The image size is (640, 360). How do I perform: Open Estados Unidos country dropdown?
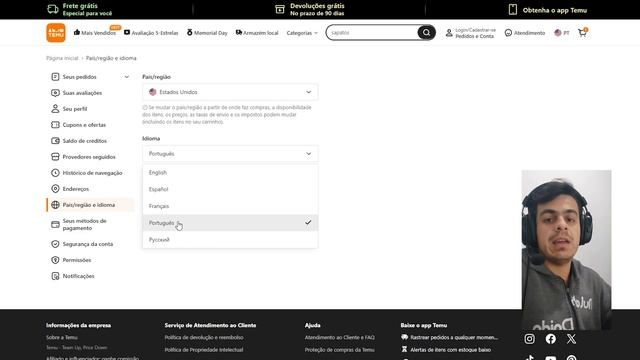(x=230, y=92)
